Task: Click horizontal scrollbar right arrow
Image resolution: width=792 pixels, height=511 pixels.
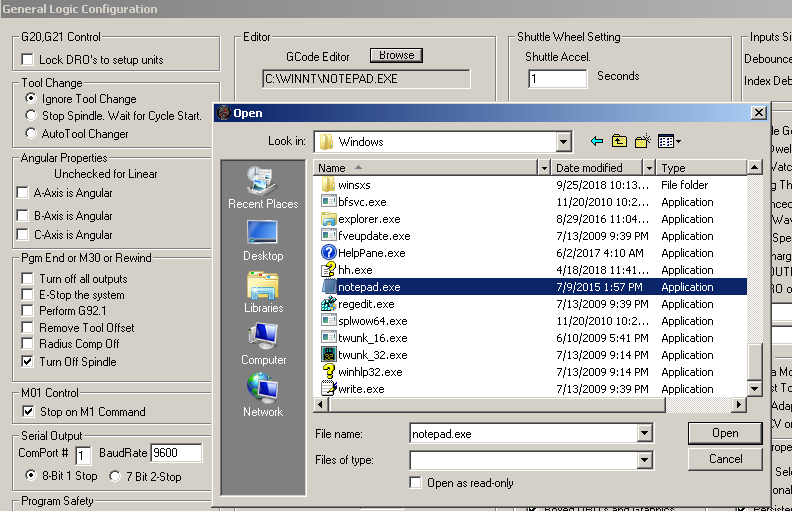Action: tap(739, 404)
